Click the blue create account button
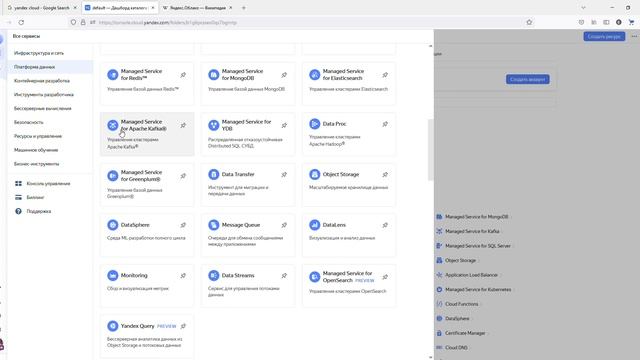 point(527,79)
